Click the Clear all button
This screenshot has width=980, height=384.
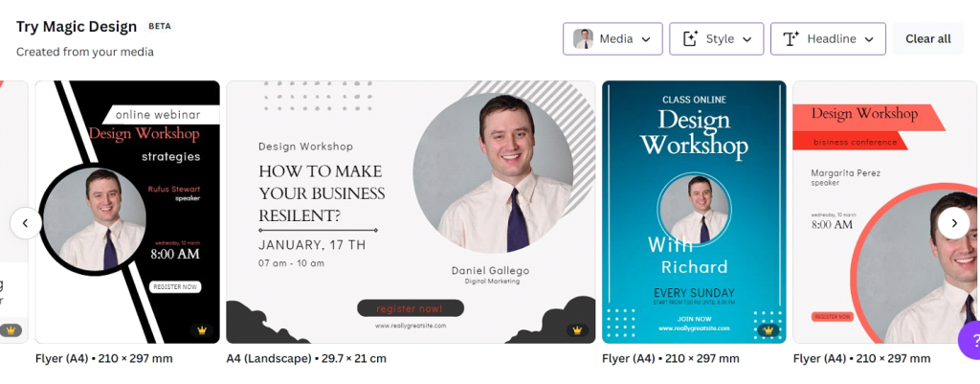point(928,38)
